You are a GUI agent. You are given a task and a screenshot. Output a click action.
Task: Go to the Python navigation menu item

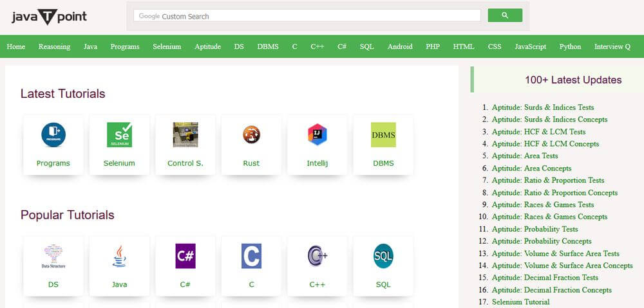point(570,47)
